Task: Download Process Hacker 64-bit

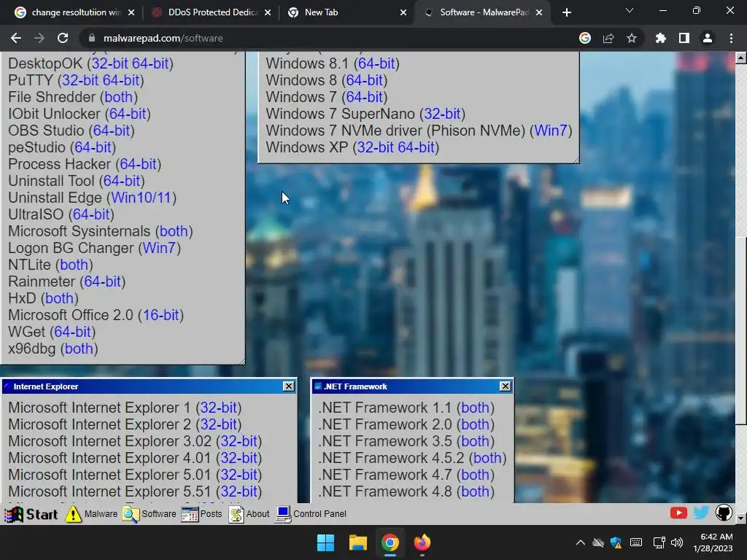Action: 138,164
